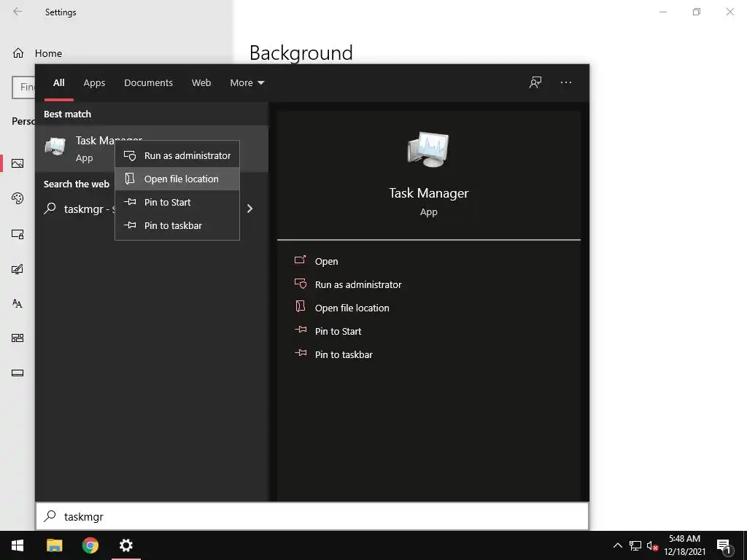The width and height of the screenshot is (747, 560).
Task: Open the search feedback icon
Action: tap(535, 83)
